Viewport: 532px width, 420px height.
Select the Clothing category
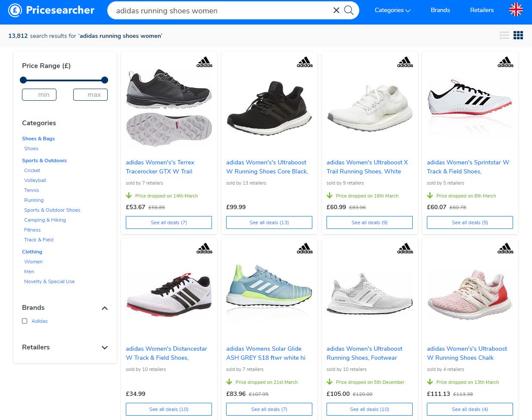[x=32, y=252]
